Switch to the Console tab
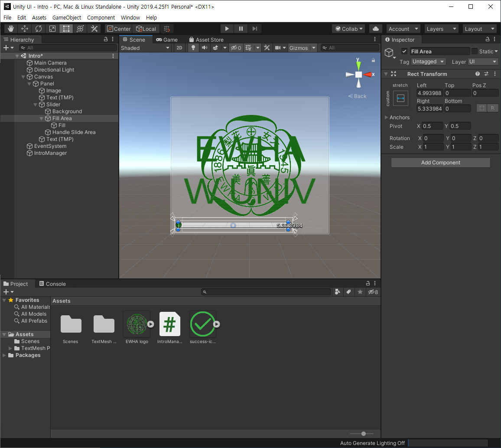This screenshot has height=448, width=501. pos(52,284)
